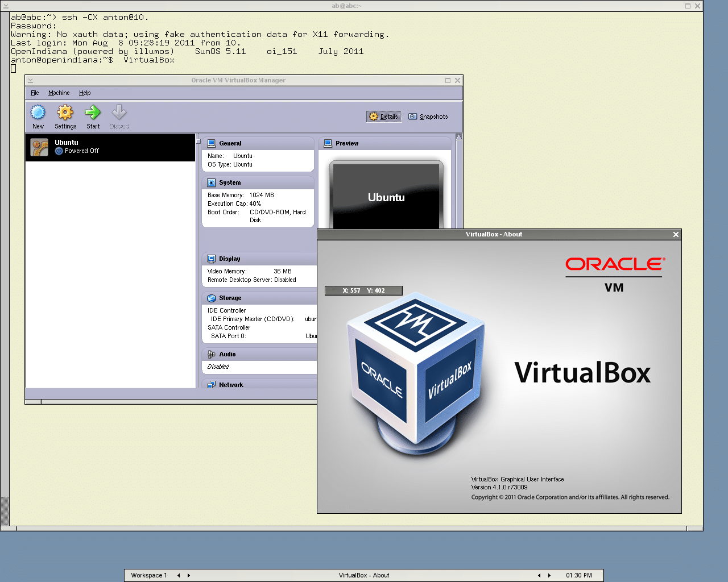Click the Ubuntu preview thumbnail
This screenshot has height=582, width=728.
386,196
